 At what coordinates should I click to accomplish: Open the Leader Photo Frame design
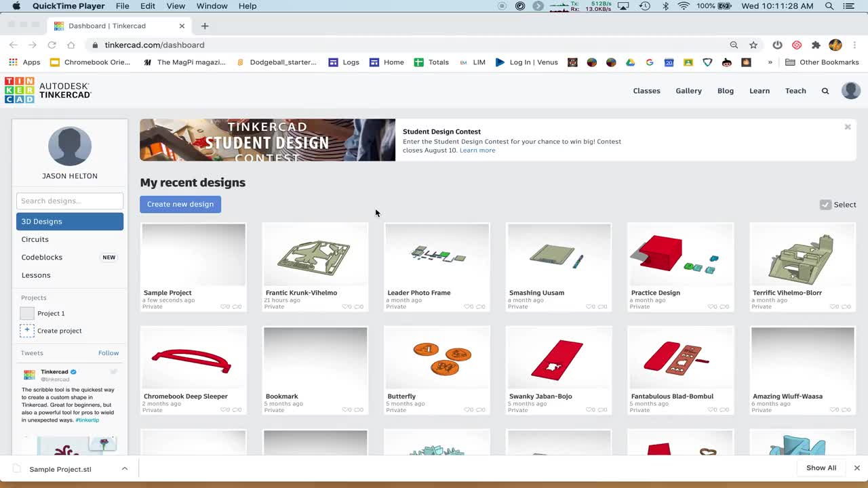pos(437,255)
